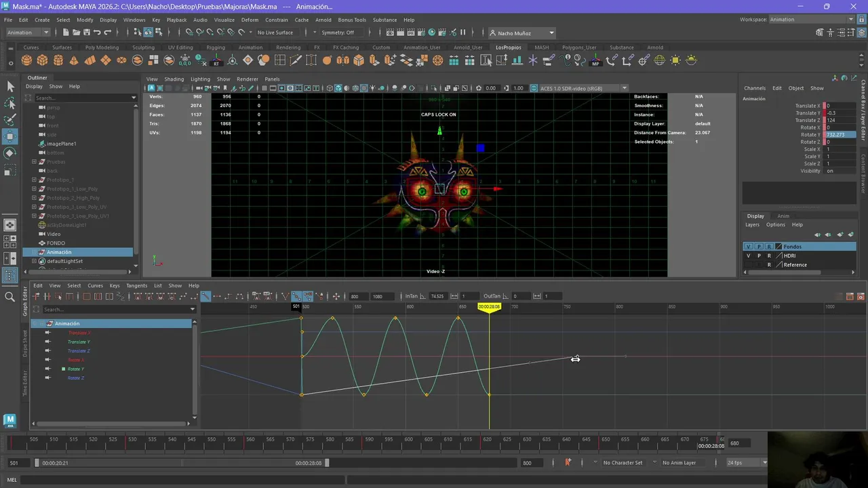Click the asterisk-shaped shelf icon
The height and width of the screenshot is (488, 868).
click(532, 60)
